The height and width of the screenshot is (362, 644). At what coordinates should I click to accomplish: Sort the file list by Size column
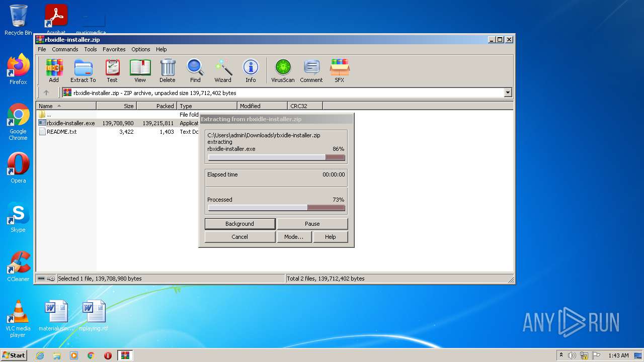(x=117, y=106)
